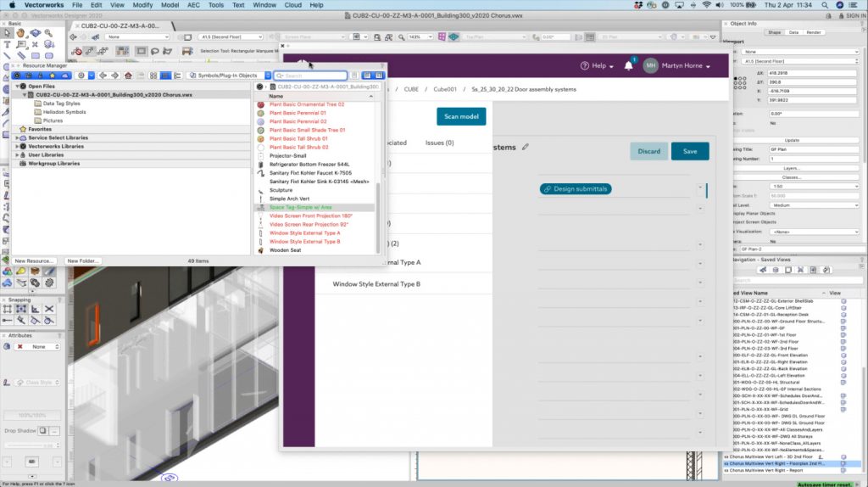This screenshot has width=868, height=487.
Task: Toggle cloud libraries filter in Resource Manager
Action: (x=64, y=76)
